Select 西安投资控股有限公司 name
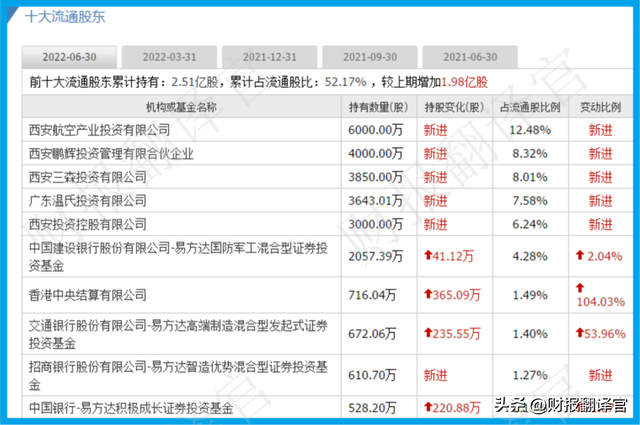The width and height of the screenshot is (640, 425). point(87,224)
